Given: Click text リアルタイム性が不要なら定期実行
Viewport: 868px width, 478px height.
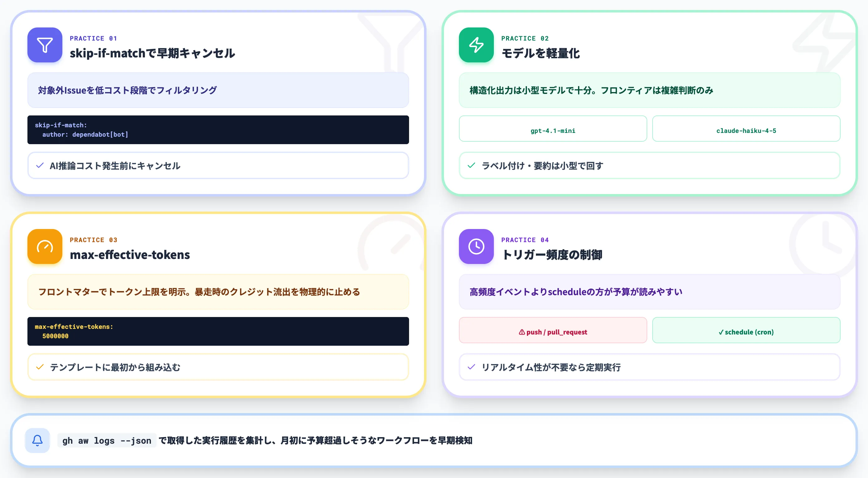Looking at the screenshot, I should point(551,368).
